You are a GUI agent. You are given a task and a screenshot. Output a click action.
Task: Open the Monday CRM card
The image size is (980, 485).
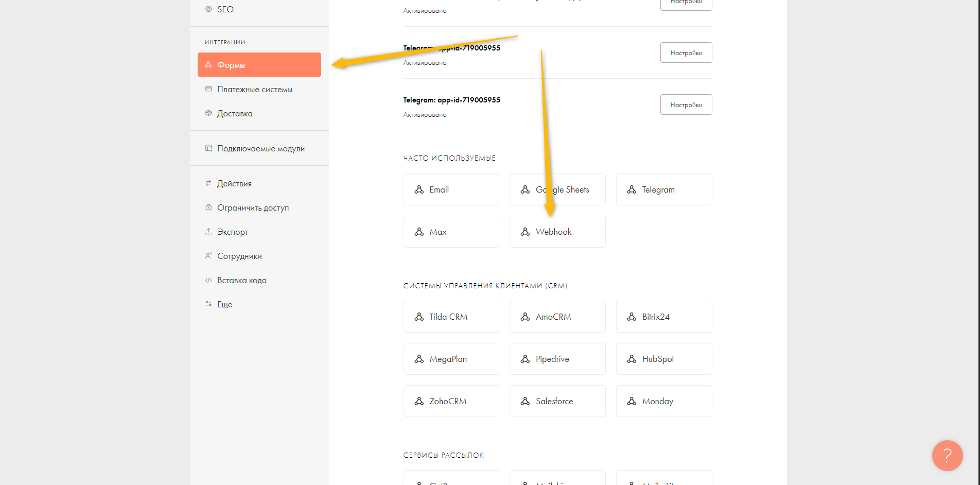click(664, 401)
